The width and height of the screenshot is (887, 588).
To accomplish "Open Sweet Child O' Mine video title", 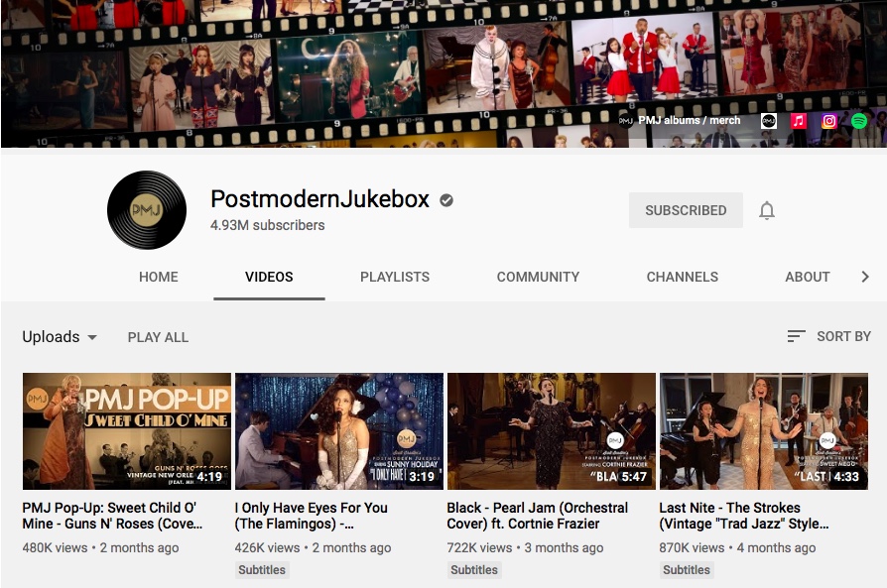I will coord(112,516).
